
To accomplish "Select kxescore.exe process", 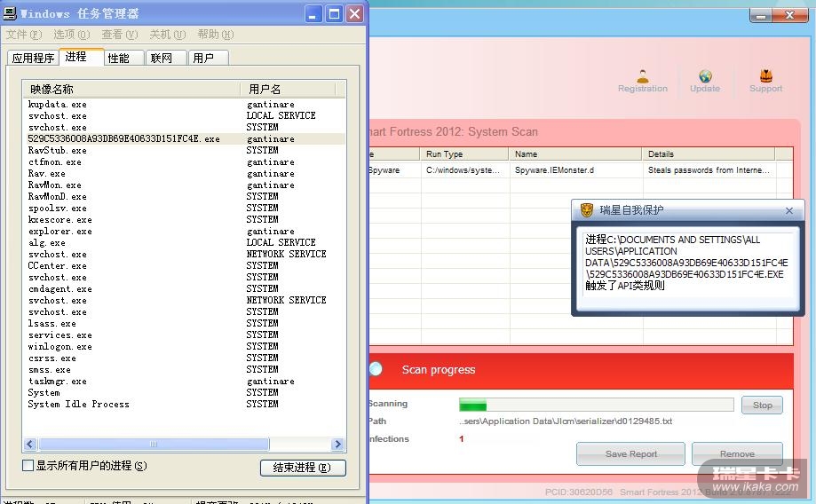I will tap(185, 219).
